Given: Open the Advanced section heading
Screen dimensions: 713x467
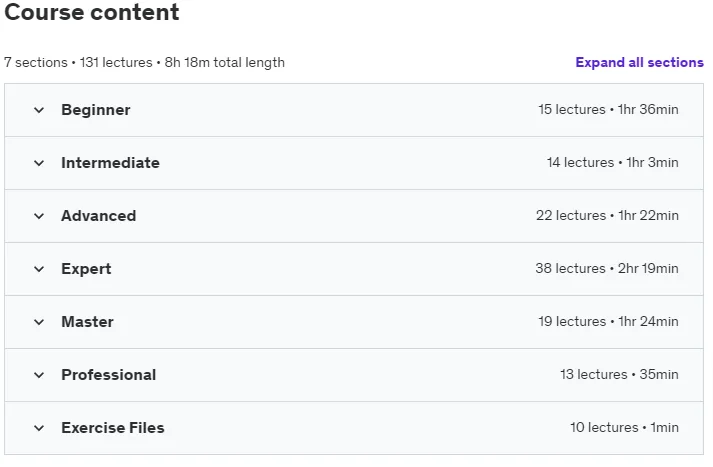Looking at the screenshot, I should [99, 216].
